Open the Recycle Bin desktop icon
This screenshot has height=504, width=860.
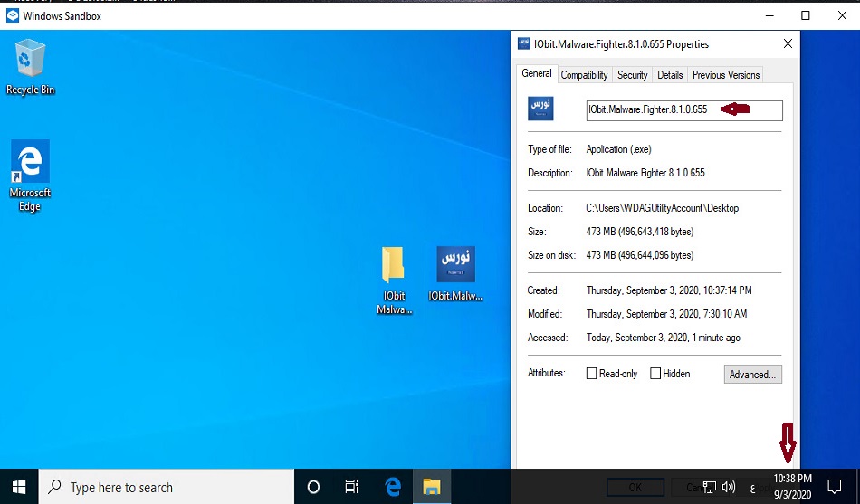pyautogui.click(x=30, y=65)
